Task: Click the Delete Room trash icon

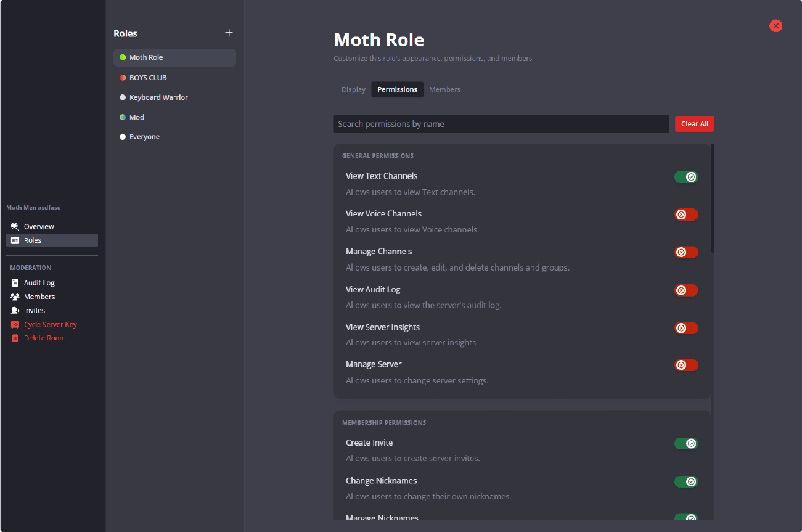Action: pyautogui.click(x=15, y=337)
